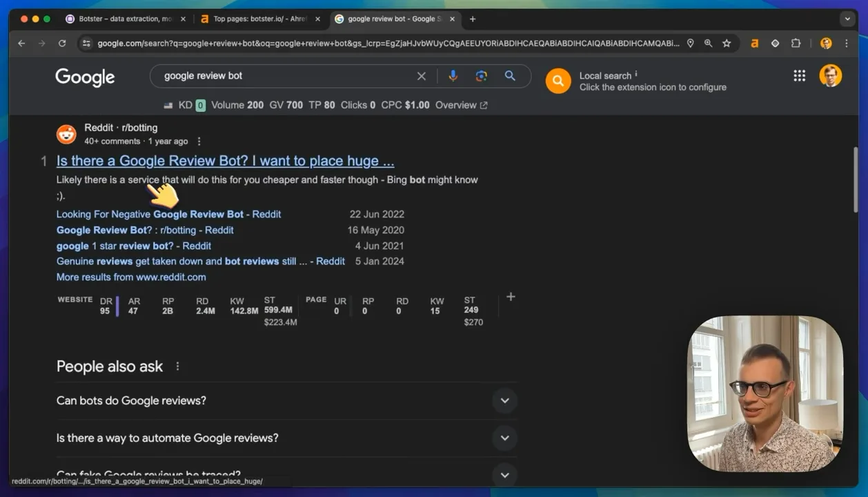Click into the Google search field

pos(286,76)
